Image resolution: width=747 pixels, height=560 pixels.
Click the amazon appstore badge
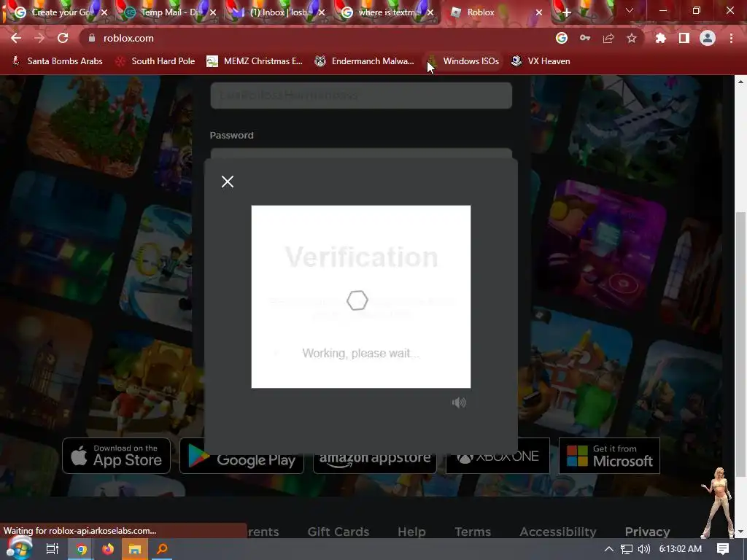375,462
